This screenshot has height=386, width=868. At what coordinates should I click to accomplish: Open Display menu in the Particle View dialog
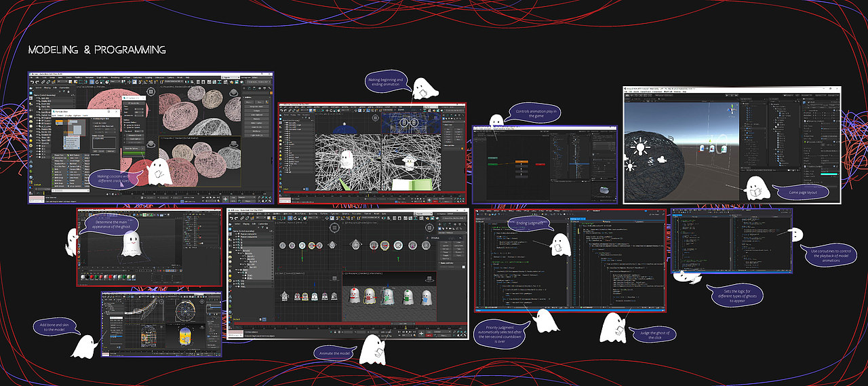click(68, 115)
